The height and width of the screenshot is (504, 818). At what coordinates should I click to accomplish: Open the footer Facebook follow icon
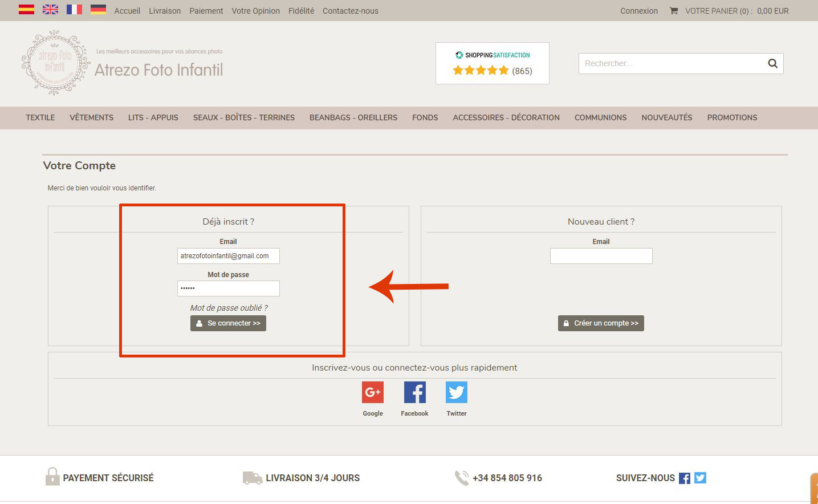click(685, 478)
